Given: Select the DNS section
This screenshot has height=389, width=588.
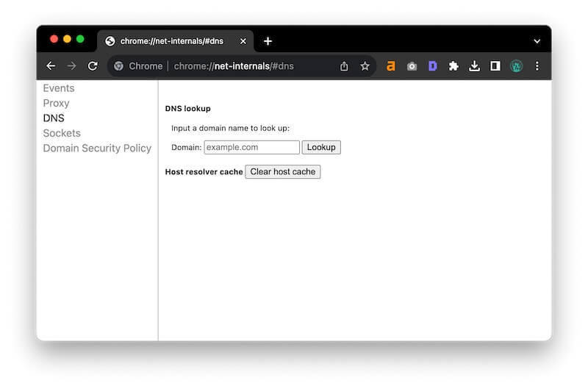Looking at the screenshot, I should pyautogui.click(x=54, y=118).
